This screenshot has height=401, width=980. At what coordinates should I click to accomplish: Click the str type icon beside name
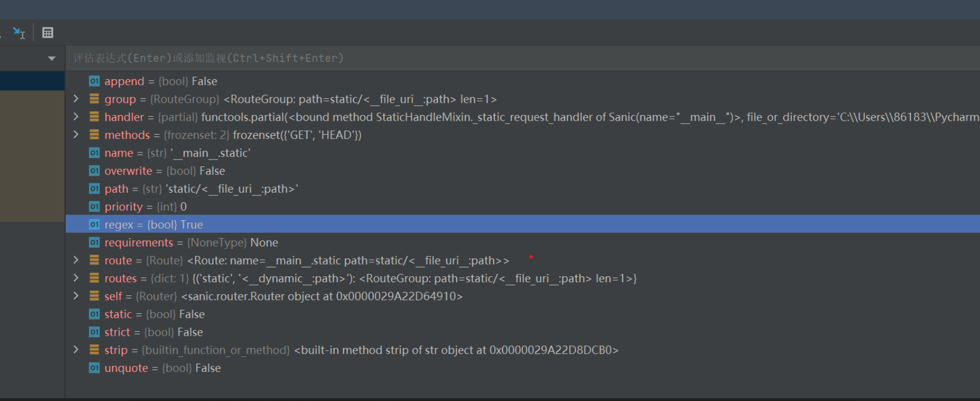pyautogui.click(x=94, y=153)
